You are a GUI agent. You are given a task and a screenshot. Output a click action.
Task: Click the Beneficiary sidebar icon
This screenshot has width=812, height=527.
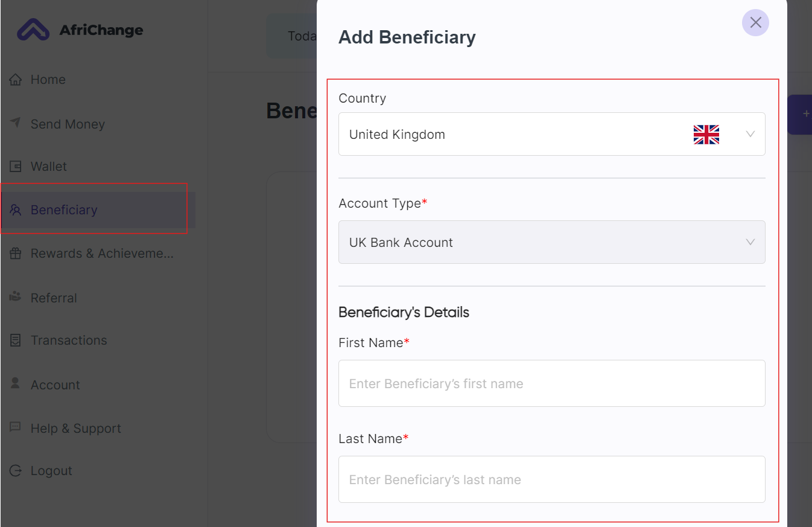coord(15,209)
